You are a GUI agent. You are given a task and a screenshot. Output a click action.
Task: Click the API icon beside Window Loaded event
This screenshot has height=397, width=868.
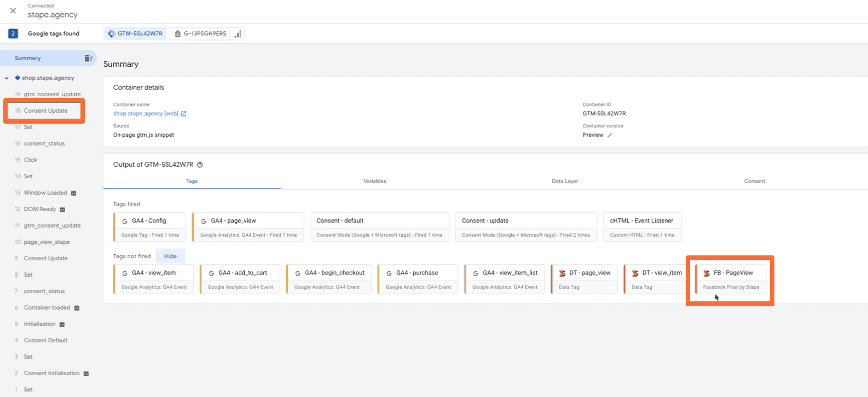point(74,193)
